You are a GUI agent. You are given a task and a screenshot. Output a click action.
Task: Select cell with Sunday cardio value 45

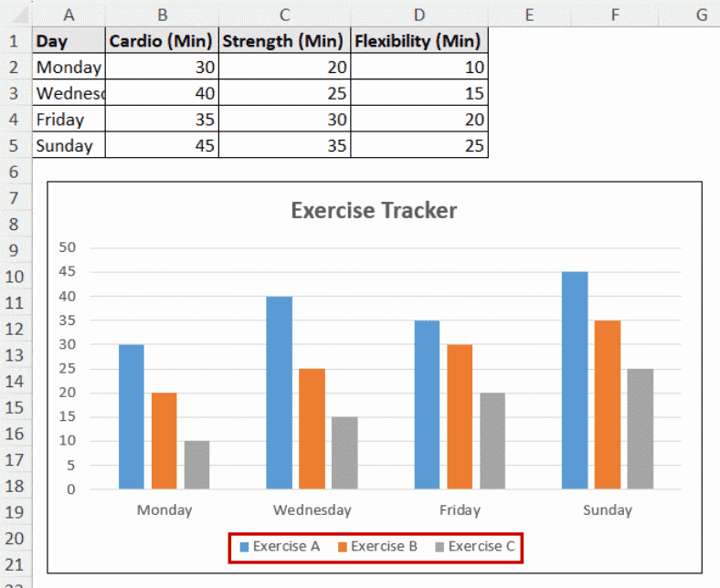click(162, 145)
